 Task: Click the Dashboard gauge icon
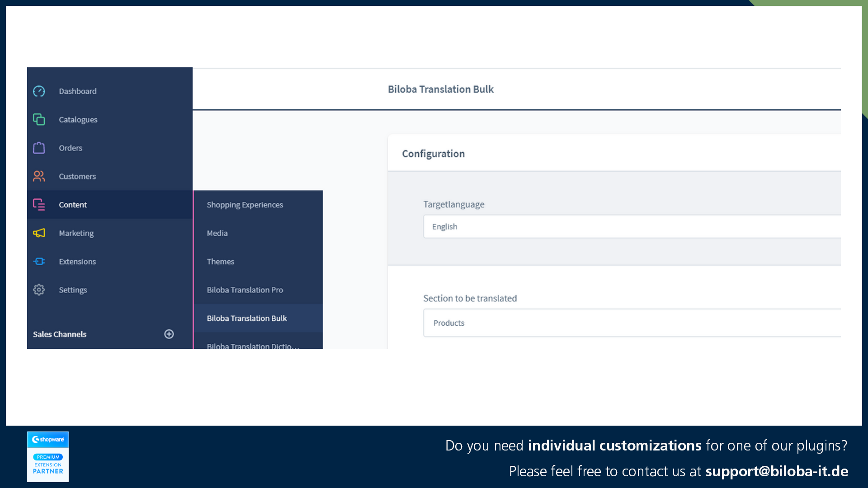(39, 91)
